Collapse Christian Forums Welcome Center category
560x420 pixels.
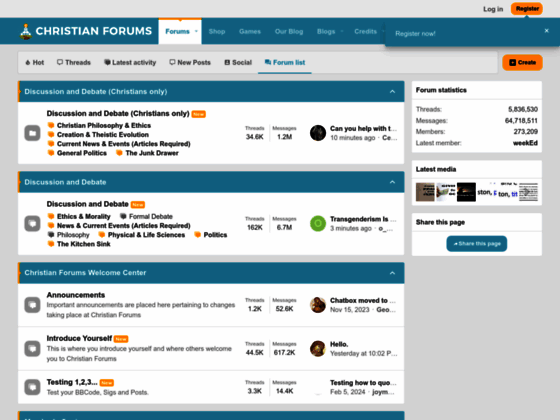(392, 273)
